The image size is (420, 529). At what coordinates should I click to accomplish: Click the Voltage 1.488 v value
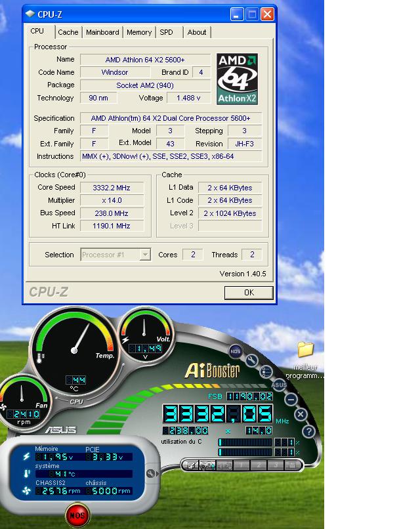point(188,98)
